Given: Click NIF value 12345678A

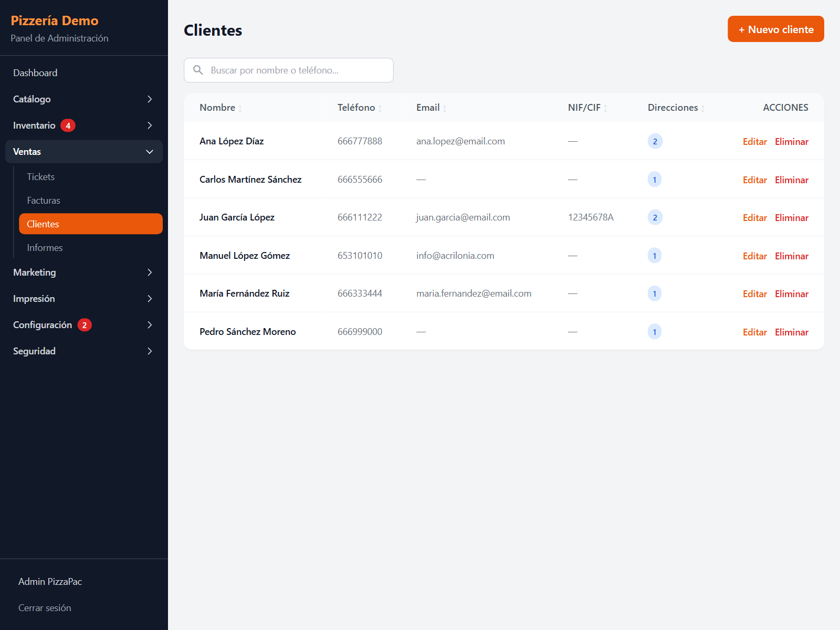Looking at the screenshot, I should [x=591, y=217].
